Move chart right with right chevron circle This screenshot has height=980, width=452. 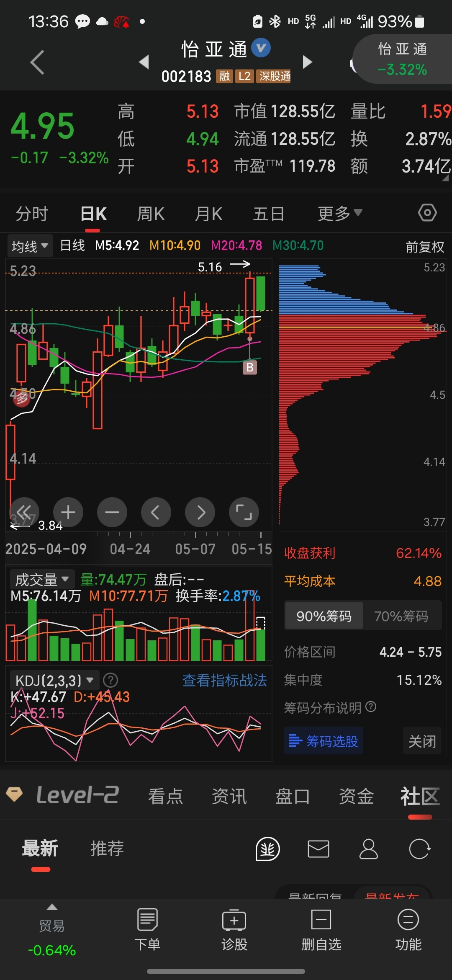tap(200, 512)
